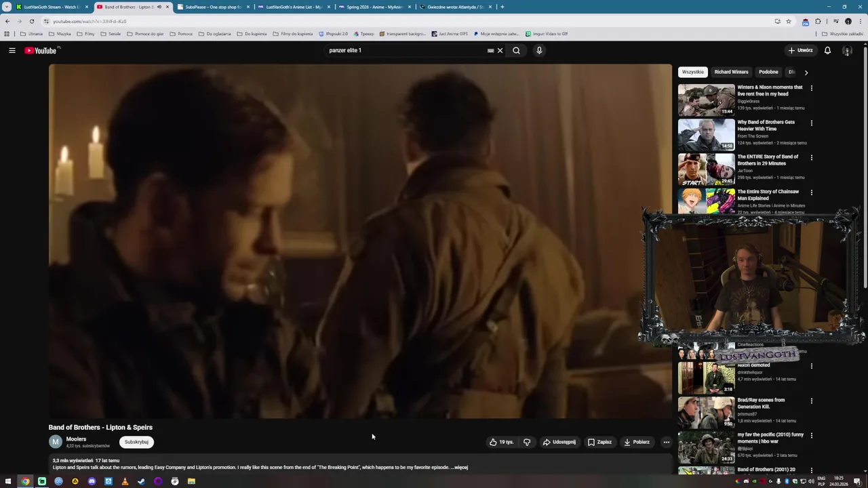Viewport: 868px width, 488px height.
Task: Open the Utwórz create menu
Action: coord(801,50)
